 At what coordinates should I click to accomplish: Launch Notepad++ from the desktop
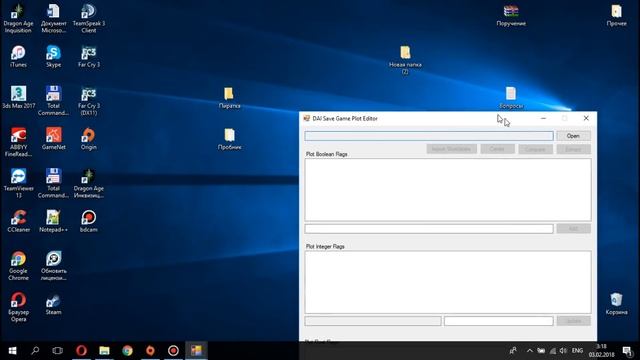(x=53, y=221)
